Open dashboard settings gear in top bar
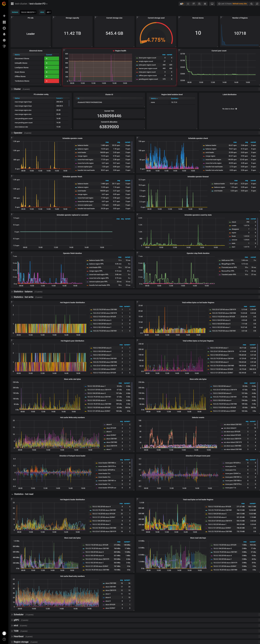260x644 pixels. 205,4
